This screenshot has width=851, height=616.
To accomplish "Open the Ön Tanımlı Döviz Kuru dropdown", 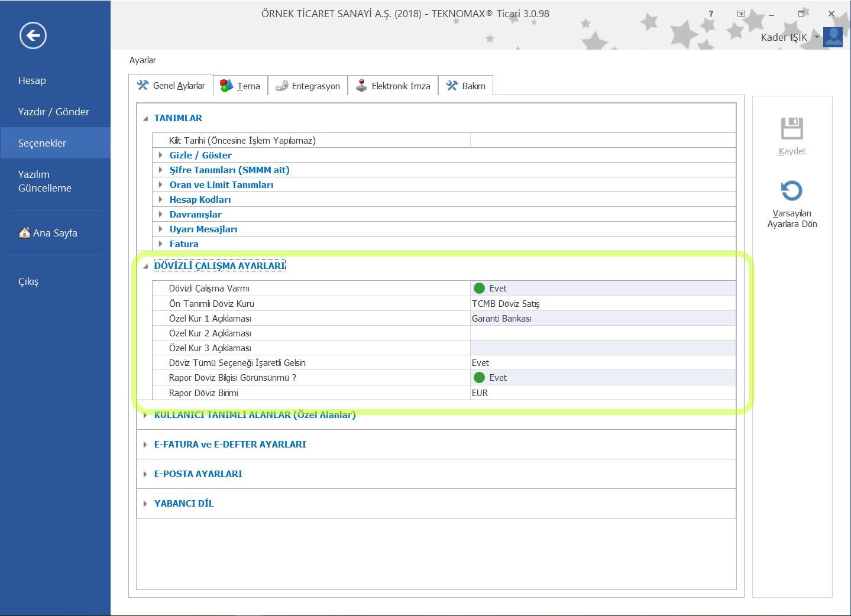I will pyautogui.click(x=602, y=304).
